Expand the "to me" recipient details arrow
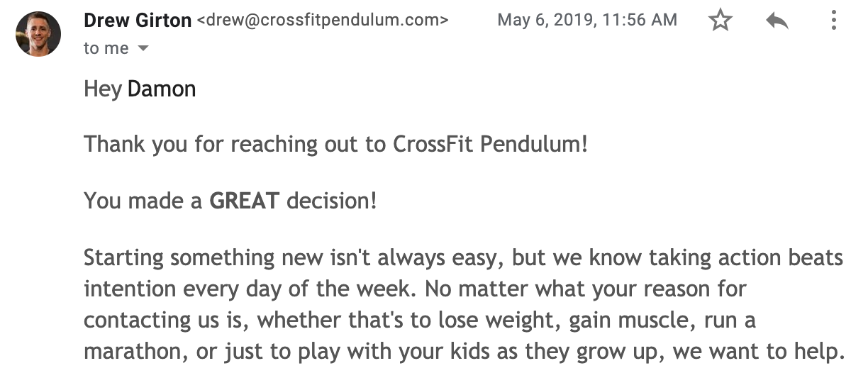Image resolution: width=868 pixels, height=373 pixels. pyautogui.click(x=143, y=49)
